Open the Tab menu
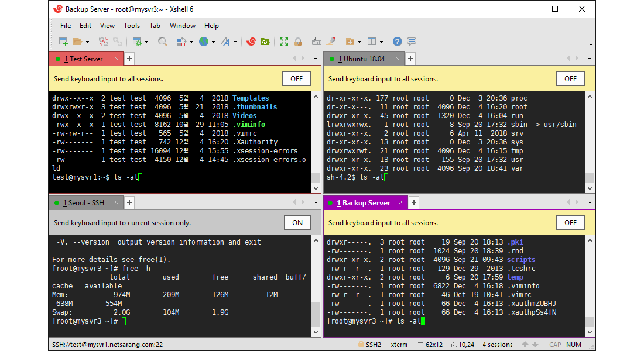The width and height of the screenshot is (644, 351). pyautogui.click(x=155, y=26)
